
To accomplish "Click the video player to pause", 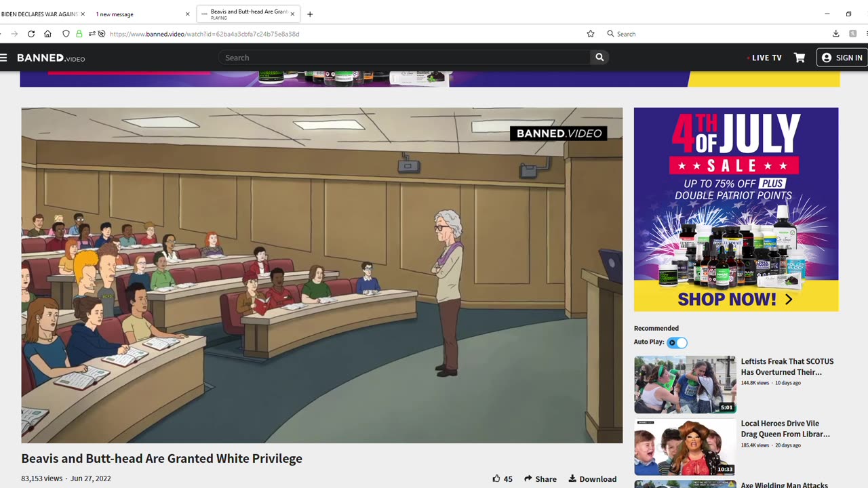I will [321, 275].
